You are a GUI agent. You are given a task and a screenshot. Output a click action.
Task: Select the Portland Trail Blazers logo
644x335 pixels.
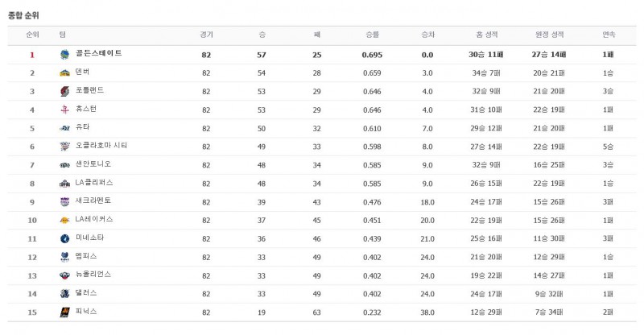[x=64, y=91]
